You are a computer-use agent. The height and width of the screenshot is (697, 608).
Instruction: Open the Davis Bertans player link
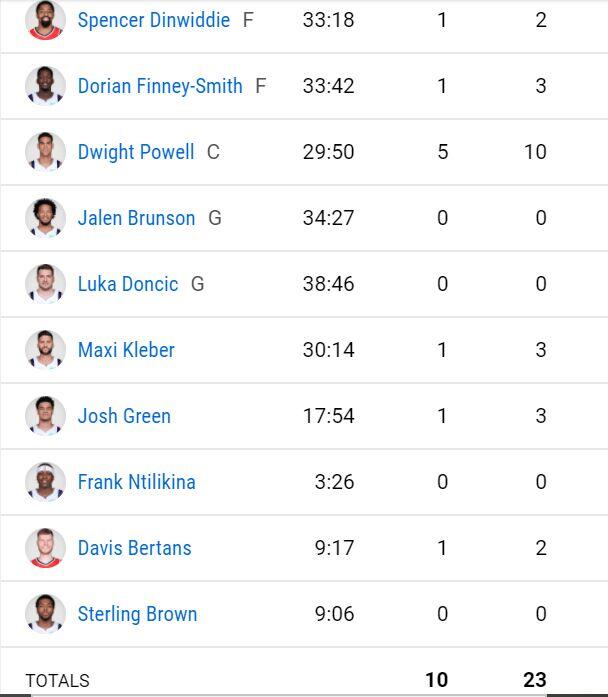tap(134, 548)
